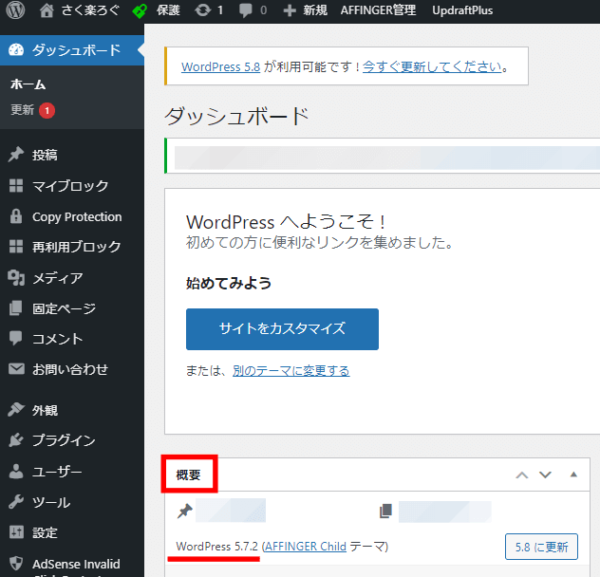Open ユーザー in the sidebar
This screenshot has height=577, width=600.
57,472
